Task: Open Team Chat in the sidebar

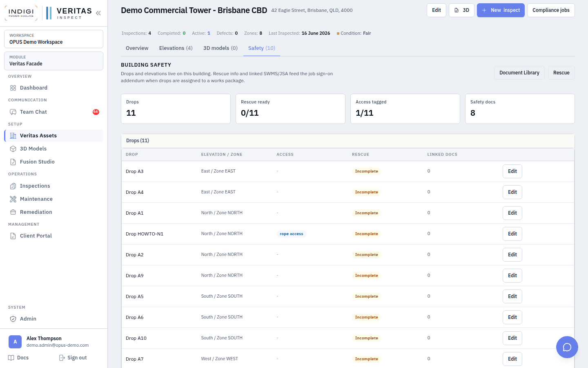Action: pyautogui.click(x=53, y=112)
